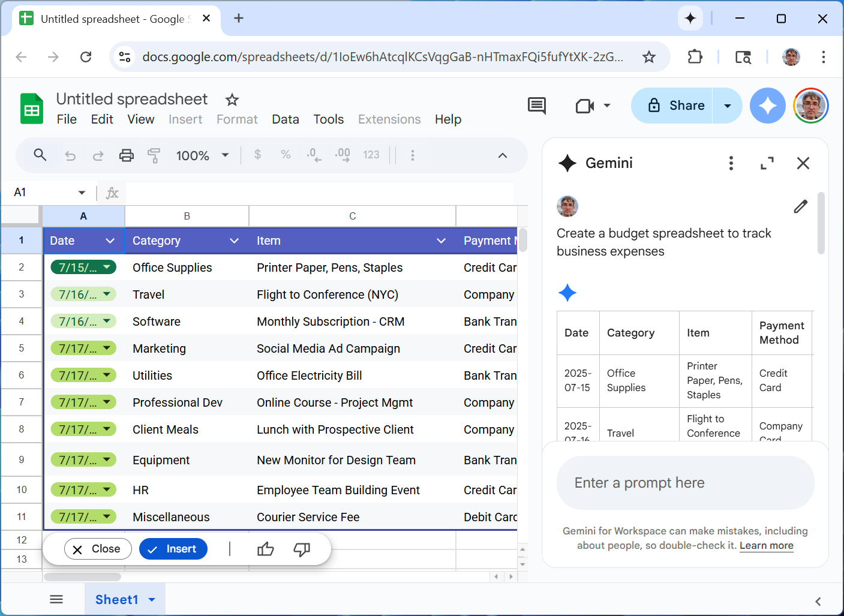
Task: Open a new browser tab
Action: coord(239,19)
